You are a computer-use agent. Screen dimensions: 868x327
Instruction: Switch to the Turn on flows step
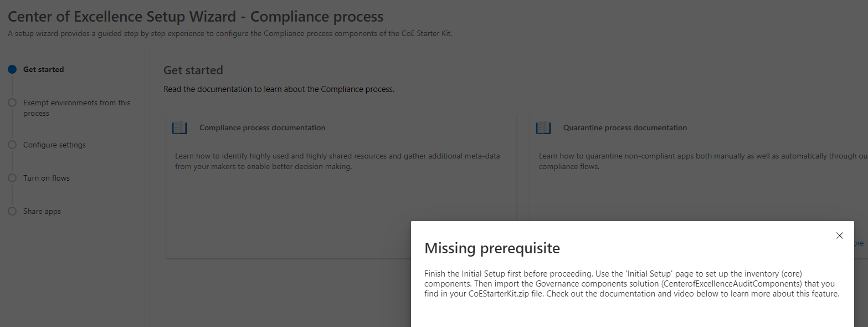(46, 178)
